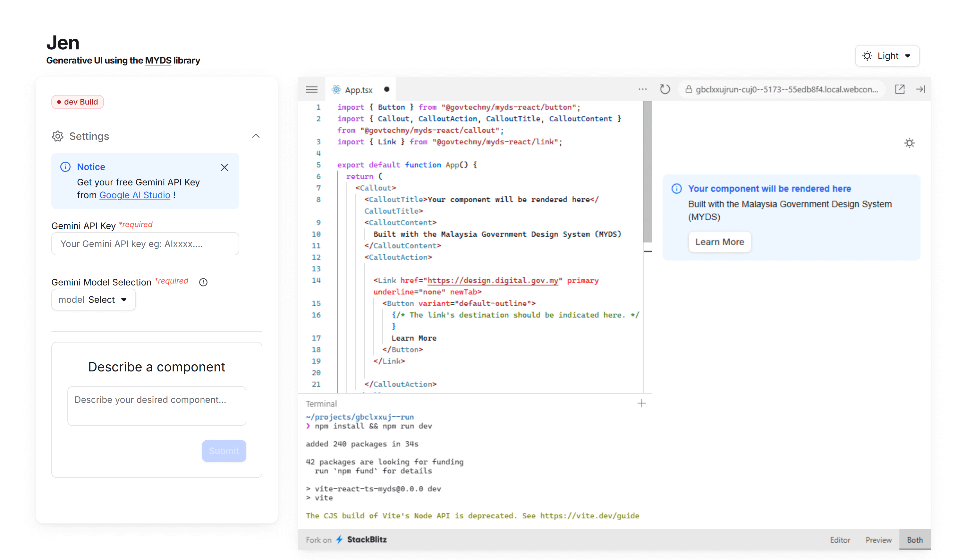Click the settings gear icon
Image resolution: width=966 pixels, height=560 pixels.
(58, 136)
